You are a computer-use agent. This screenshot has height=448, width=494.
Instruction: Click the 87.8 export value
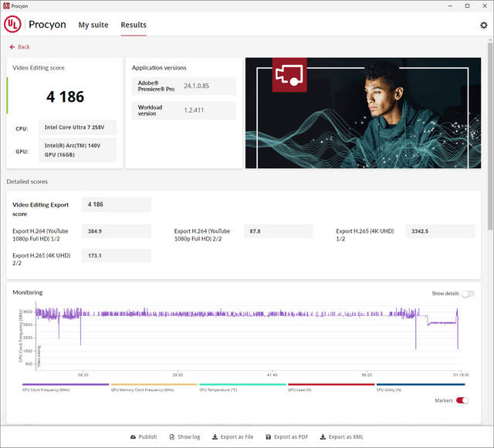(x=278, y=231)
